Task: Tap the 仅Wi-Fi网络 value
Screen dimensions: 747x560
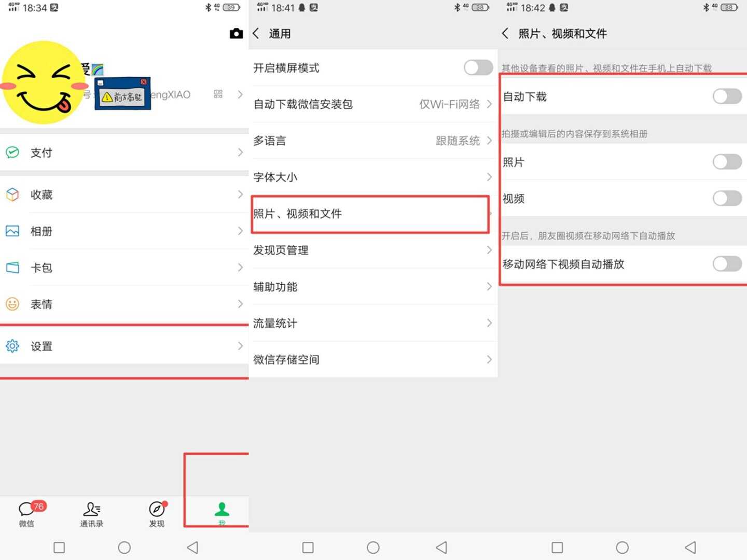Action: point(449,104)
